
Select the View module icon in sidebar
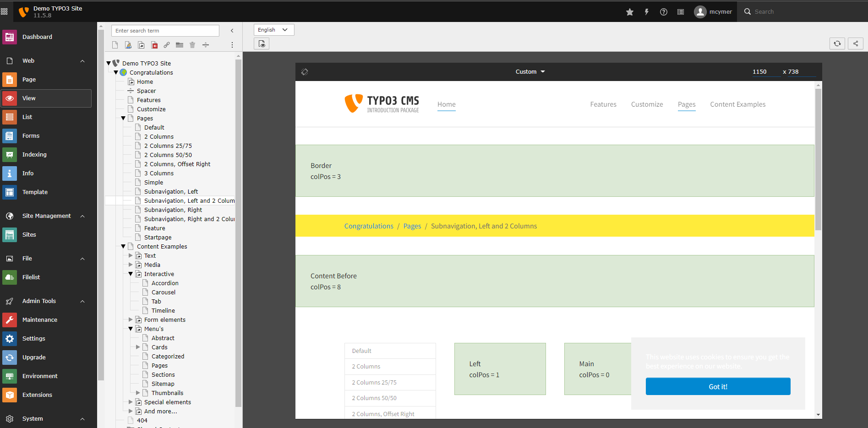[x=10, y=98]
